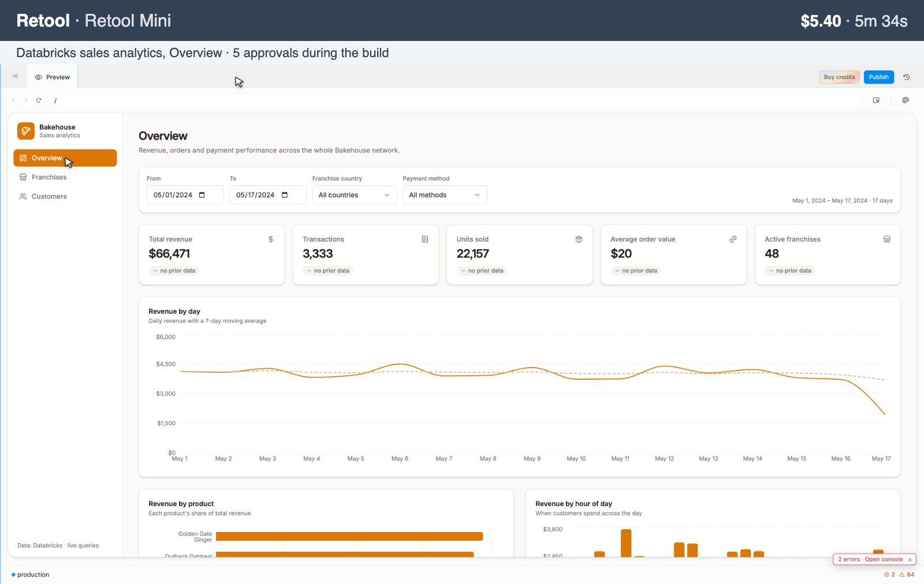Screen dimensions: 924x584
Task: Click 'Data: Databricks · live queries' footer text
Action: [x=58, y=545]
